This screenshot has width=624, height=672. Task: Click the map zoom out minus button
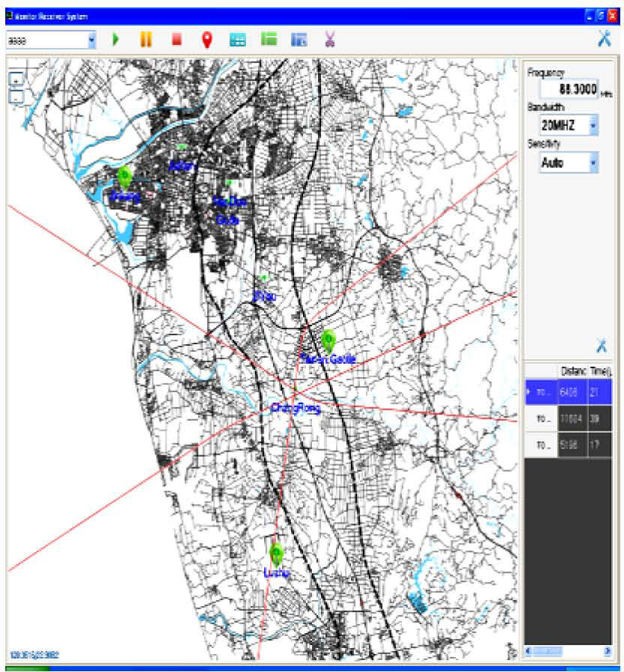17,95
